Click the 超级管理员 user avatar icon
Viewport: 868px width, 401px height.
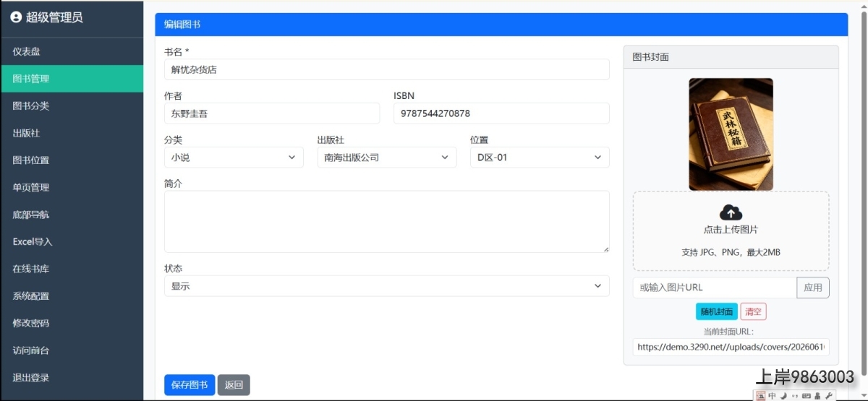click(16, 17)
